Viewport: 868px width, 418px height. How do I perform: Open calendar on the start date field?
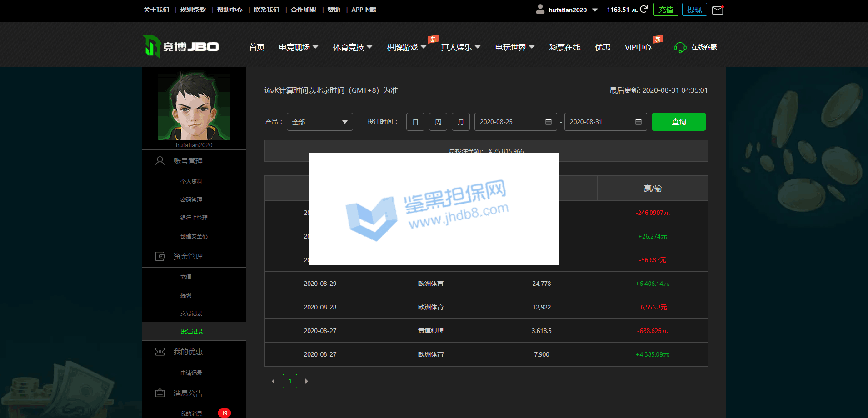(548, 122)
